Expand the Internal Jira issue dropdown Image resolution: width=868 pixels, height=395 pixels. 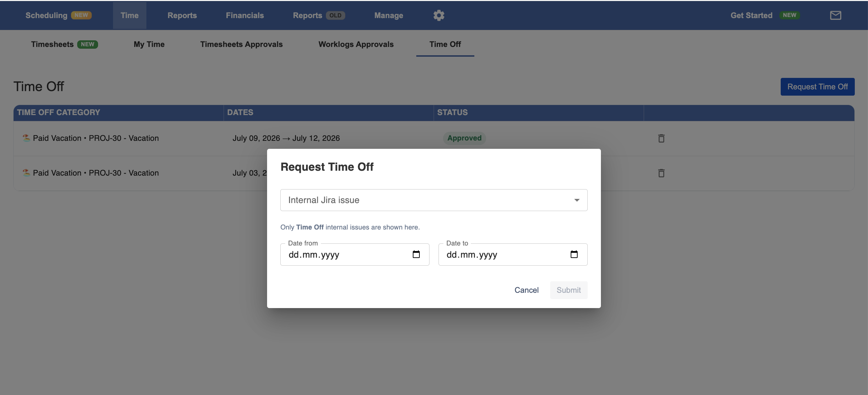(434, 200)
